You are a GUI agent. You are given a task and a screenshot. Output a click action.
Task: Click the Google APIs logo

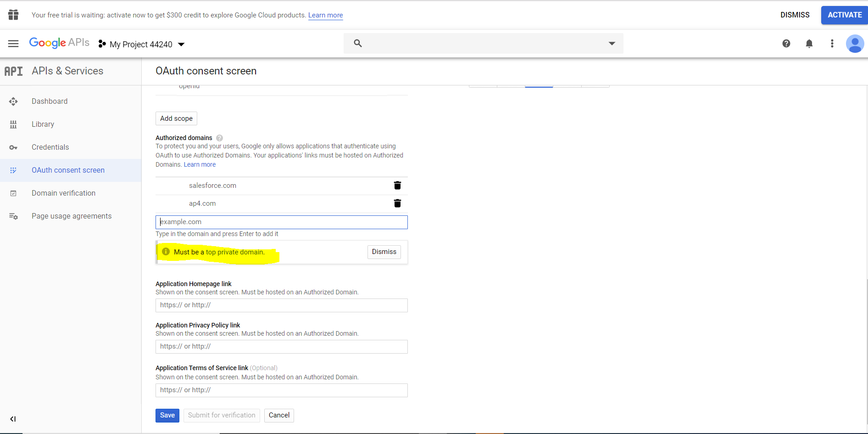[x=59, y=43]
